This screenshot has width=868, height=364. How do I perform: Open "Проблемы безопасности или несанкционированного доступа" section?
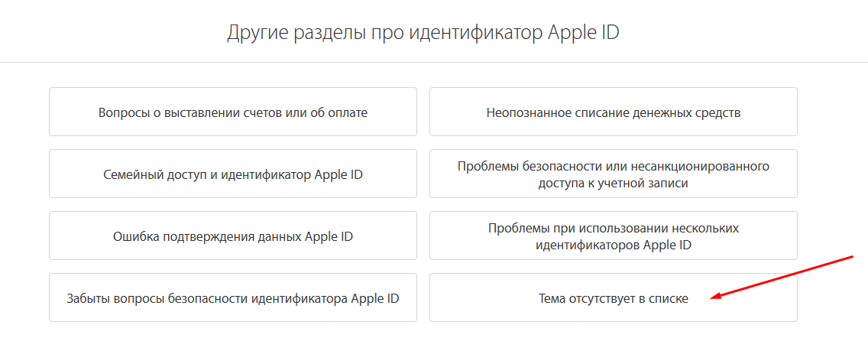point(614,174)
